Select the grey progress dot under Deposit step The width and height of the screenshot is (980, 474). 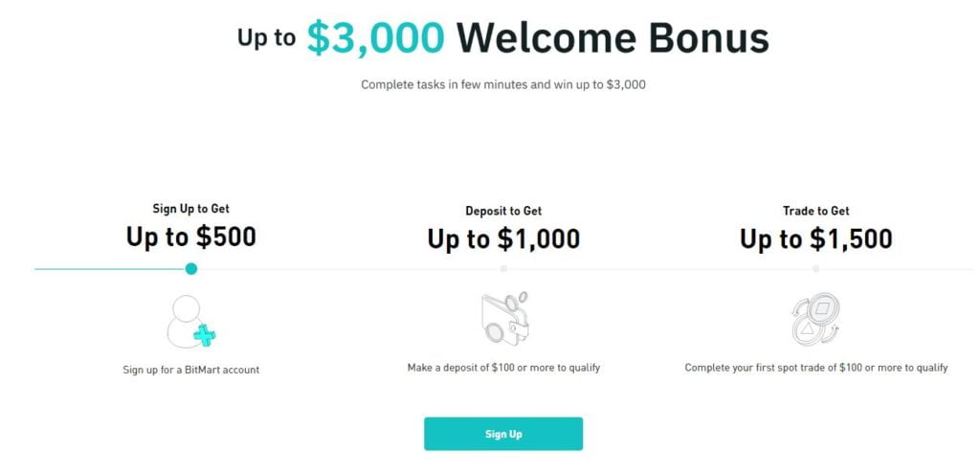click(503, 269)
